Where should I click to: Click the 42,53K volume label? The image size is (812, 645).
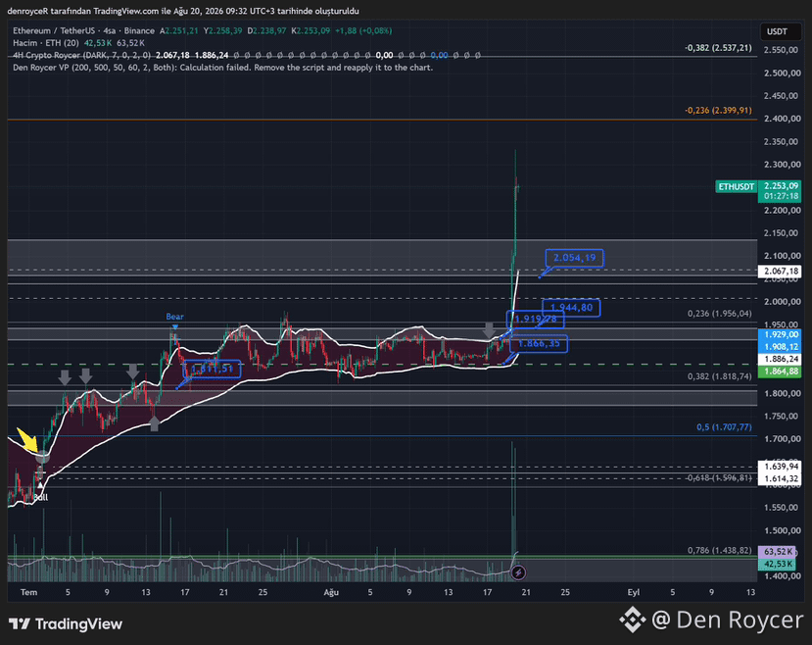click(x=778, y=564)
